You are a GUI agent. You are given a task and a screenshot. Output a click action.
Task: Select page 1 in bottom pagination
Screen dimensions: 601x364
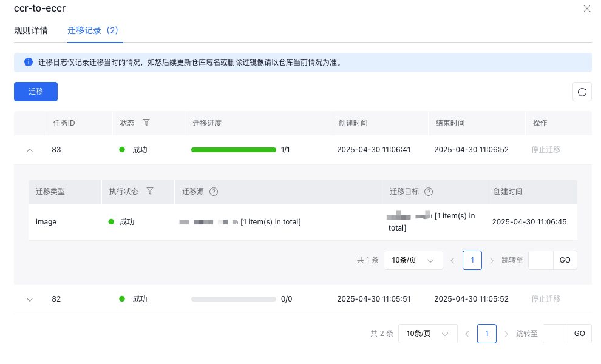[487, 334]
